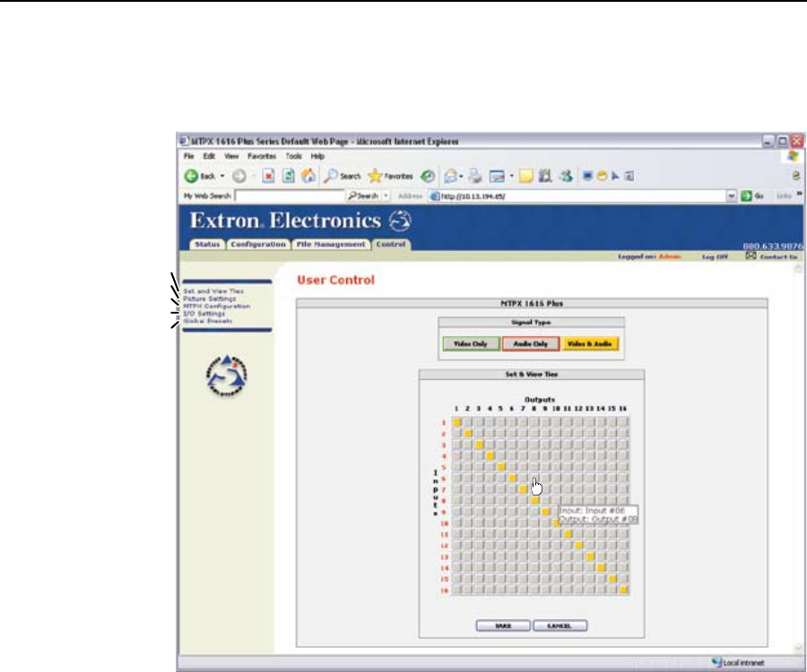The image size is (807, 672).
Task: Click the browser Back arrow icon
Action: click(191, 176)
